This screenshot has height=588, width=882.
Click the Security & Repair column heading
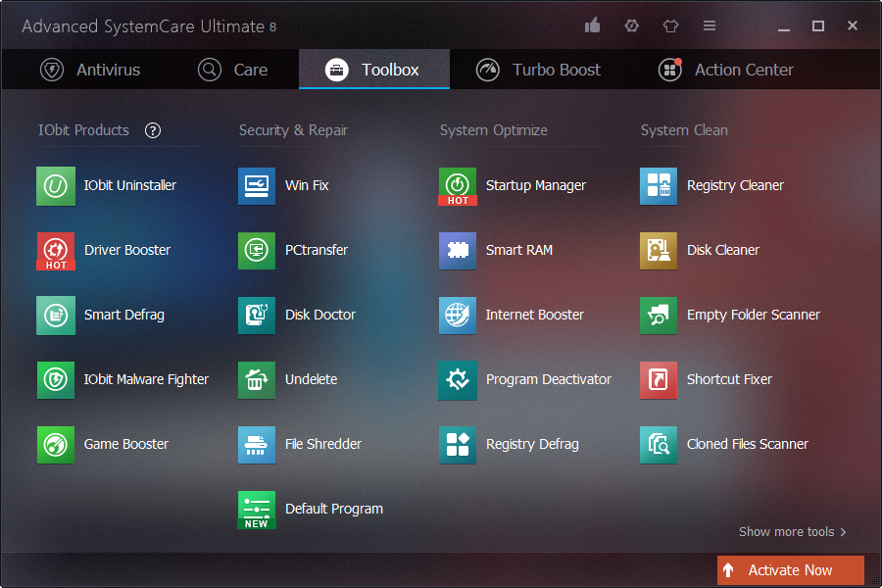294,130
